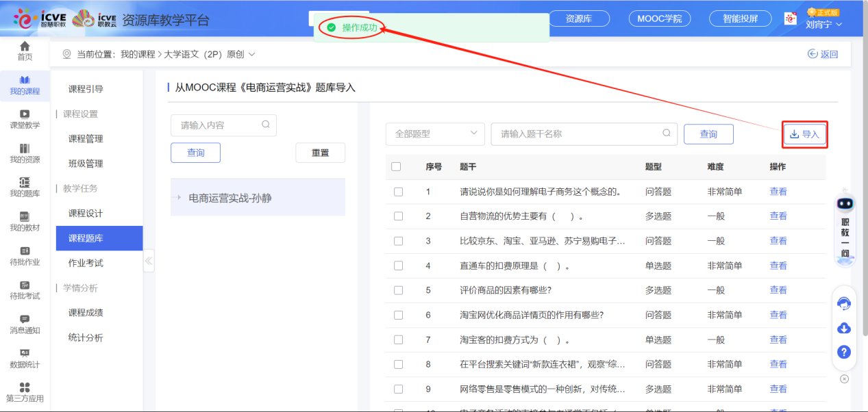Switch to the MOOC学院 tab
Image resolution: width=868 pixels, height=412 pixels.
(x=659, y=18)
